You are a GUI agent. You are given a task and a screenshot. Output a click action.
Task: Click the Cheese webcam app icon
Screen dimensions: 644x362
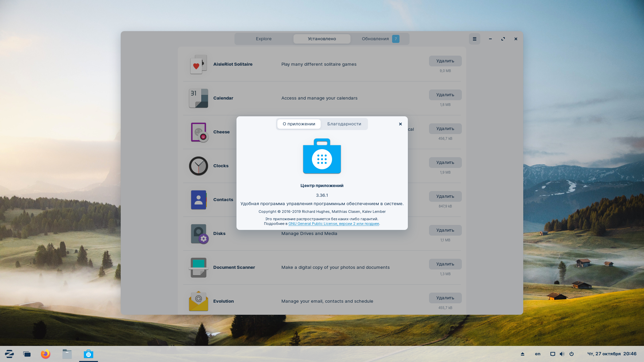[199, 132]
